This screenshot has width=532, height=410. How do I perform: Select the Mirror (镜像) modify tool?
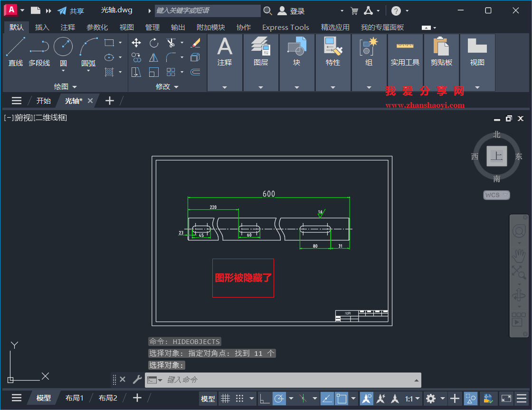(153, 57)
